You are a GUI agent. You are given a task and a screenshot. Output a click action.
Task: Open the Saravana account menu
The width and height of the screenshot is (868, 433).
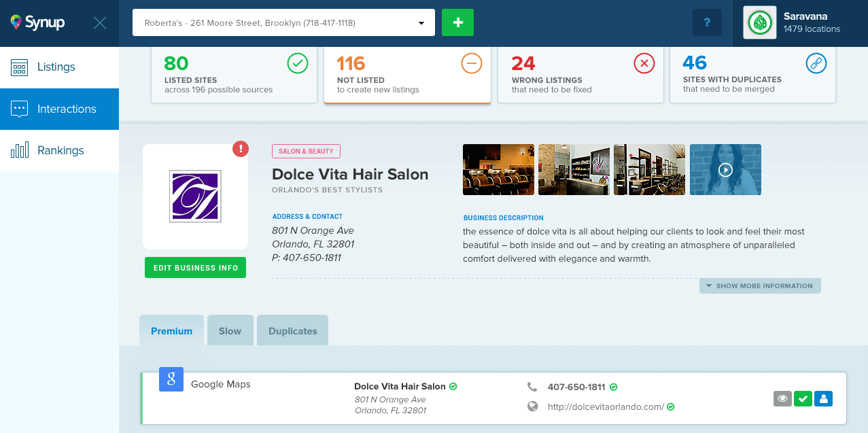click(x=799, y=23)
